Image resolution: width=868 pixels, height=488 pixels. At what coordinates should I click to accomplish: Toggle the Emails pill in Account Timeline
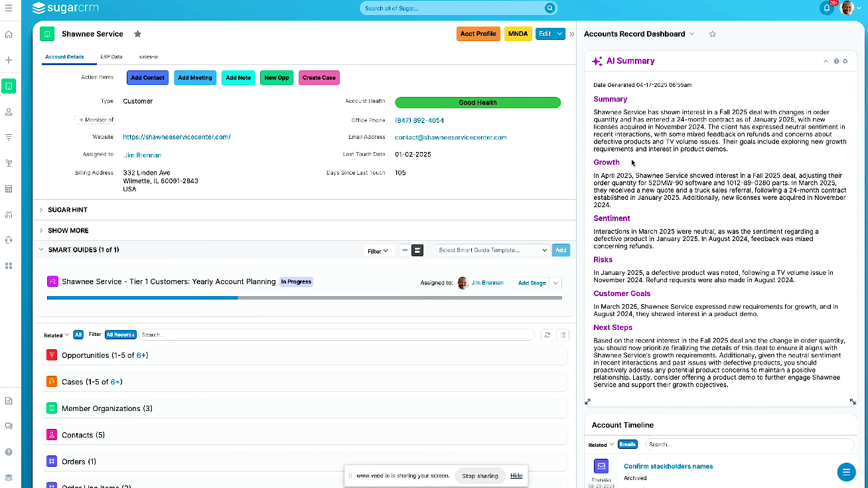click(x=627, y=444)
